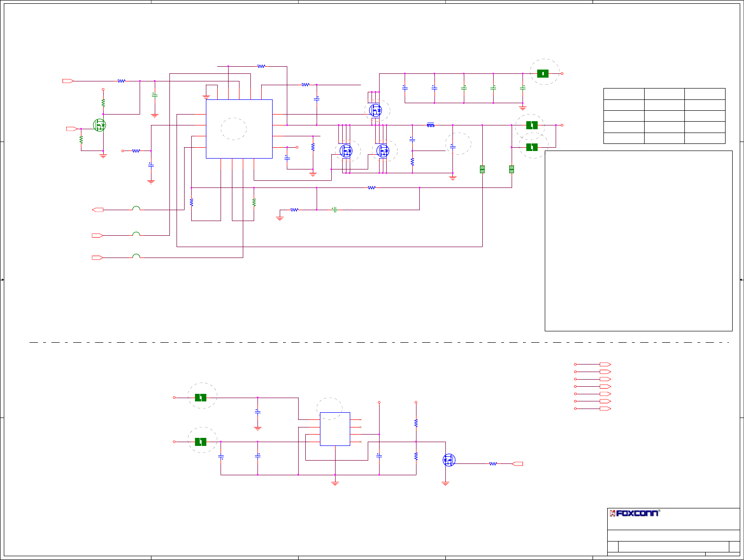Viewport: 744px width, 560px height.
Task: Select the blue resistor wired above the large IC
Action: tap(261, 66)
